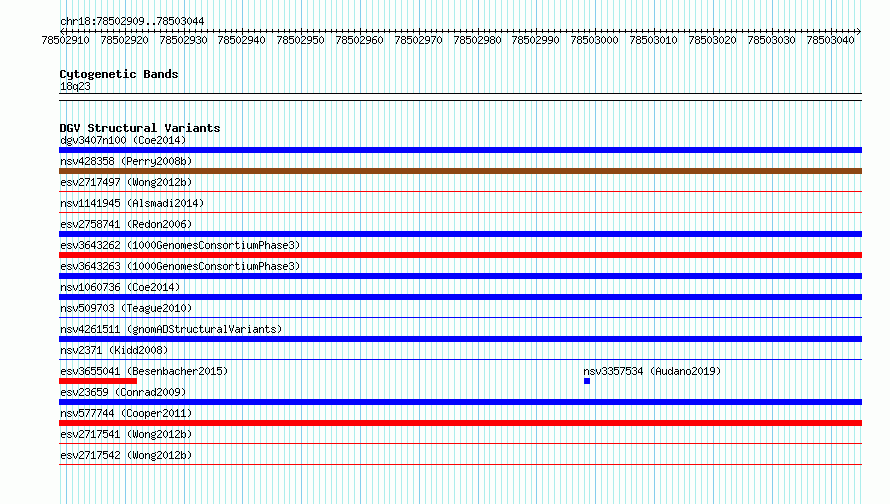Click ruler position 78502930
Viewport: 890px width, 504px height.
point(183,40)
